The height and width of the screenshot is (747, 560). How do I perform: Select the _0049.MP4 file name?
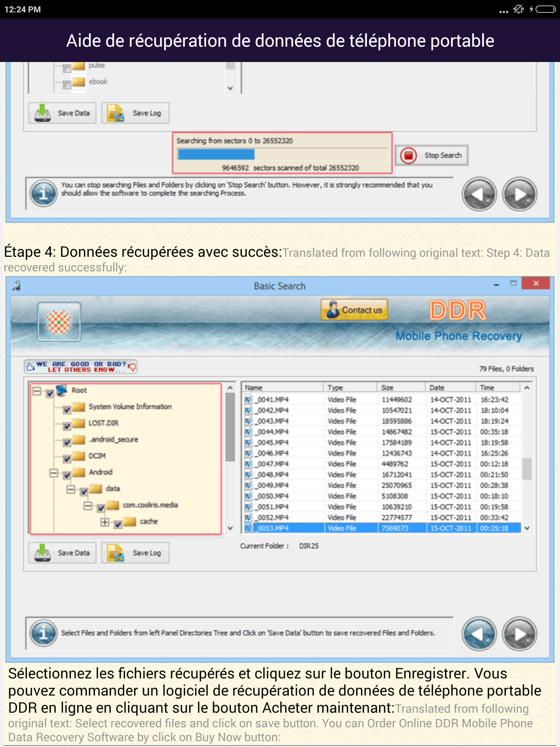click(272, 485)
